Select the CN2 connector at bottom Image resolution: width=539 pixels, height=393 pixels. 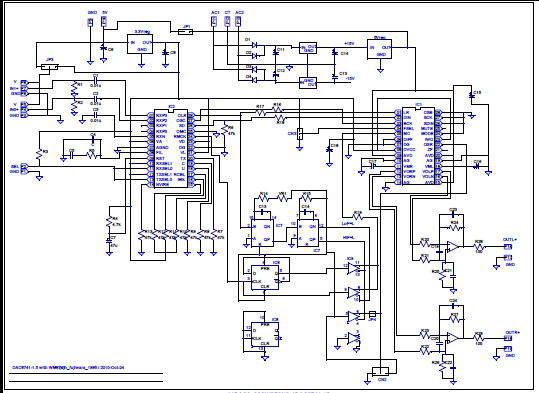coord(381,371)
